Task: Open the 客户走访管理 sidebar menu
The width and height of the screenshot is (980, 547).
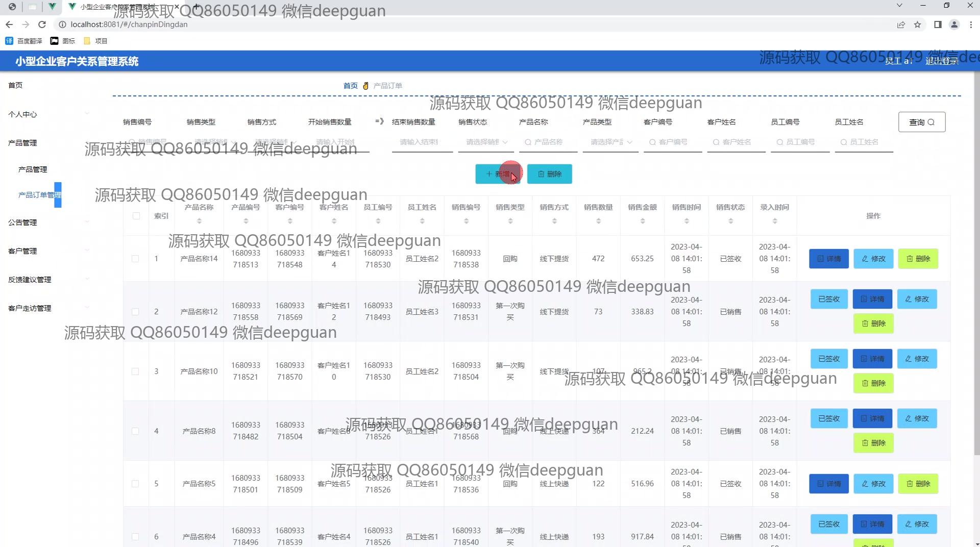Action: tap(30, 308)
